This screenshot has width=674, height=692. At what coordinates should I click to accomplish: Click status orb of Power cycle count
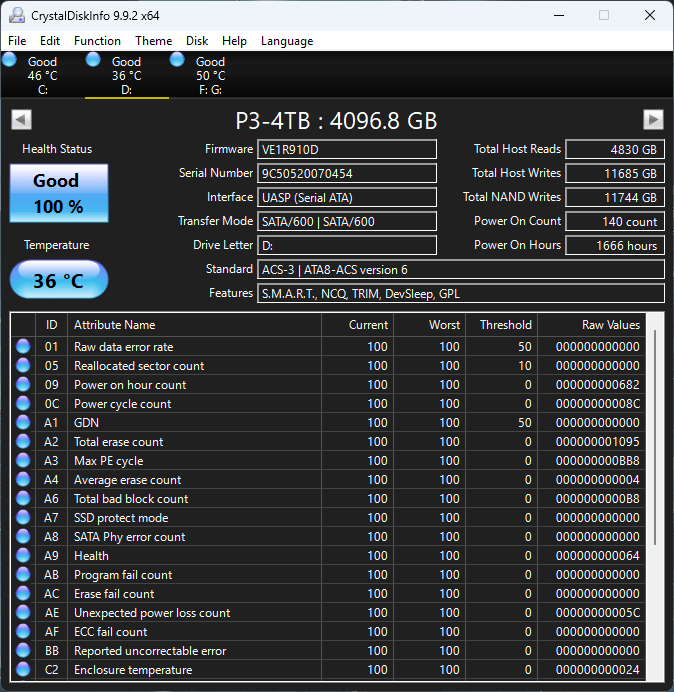[x=23, y=403]
